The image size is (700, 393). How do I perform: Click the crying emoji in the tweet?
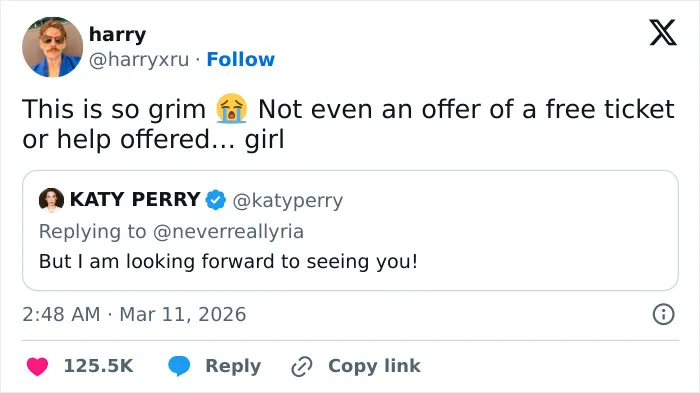231,109
